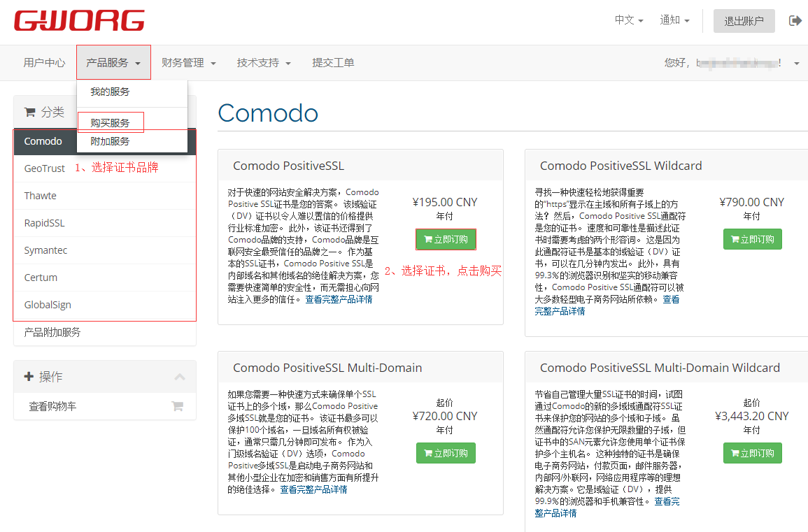Open 产品附加服务 category
The width and height of the screenshot is (808, 532).
[x=105, y=332]
